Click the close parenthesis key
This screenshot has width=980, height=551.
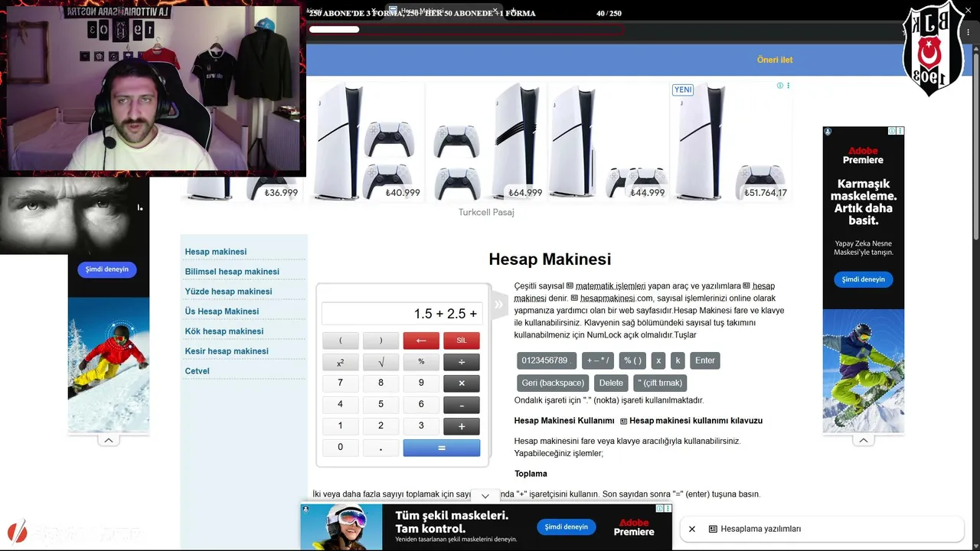pos(381,341)
